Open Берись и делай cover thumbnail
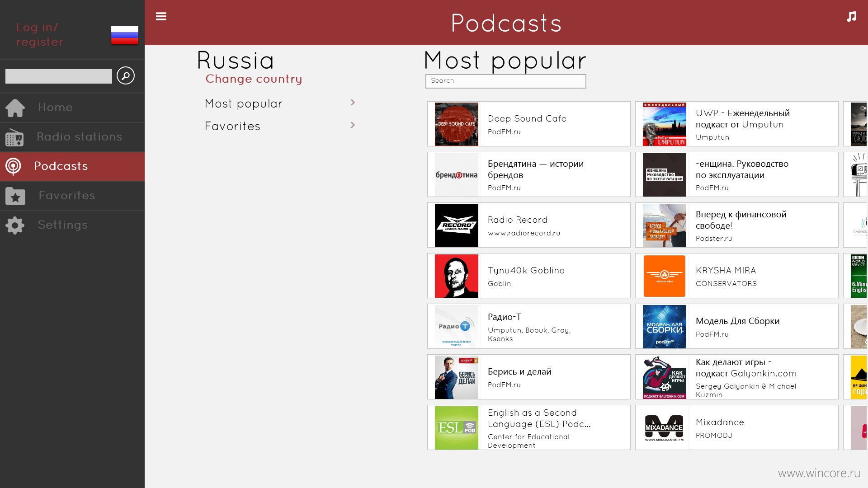The width and height of the screenshot is (868, 488). pyautogui.click(x=456, y=377)
